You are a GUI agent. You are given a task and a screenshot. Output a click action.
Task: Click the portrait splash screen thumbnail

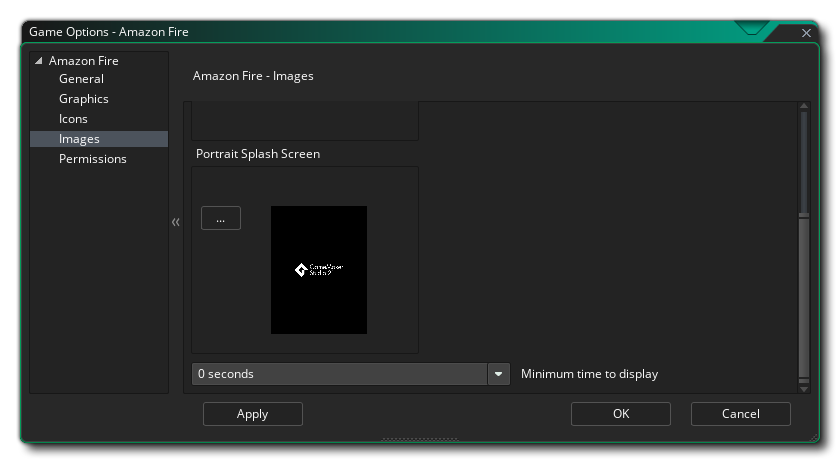click(x=319, y=270)
